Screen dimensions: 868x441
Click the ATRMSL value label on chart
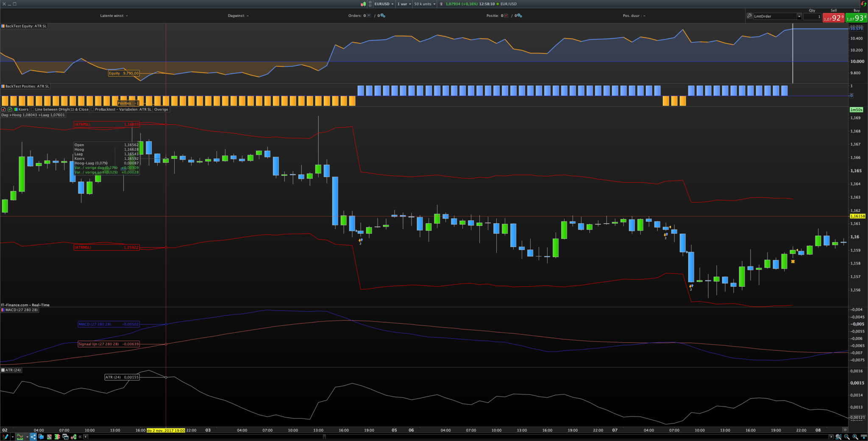(x=106, y=247)
